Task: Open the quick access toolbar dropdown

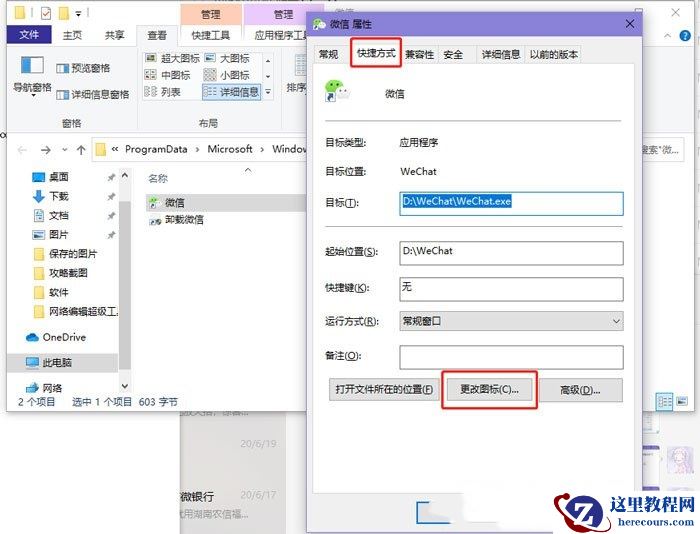Action: tap(78, 14)
